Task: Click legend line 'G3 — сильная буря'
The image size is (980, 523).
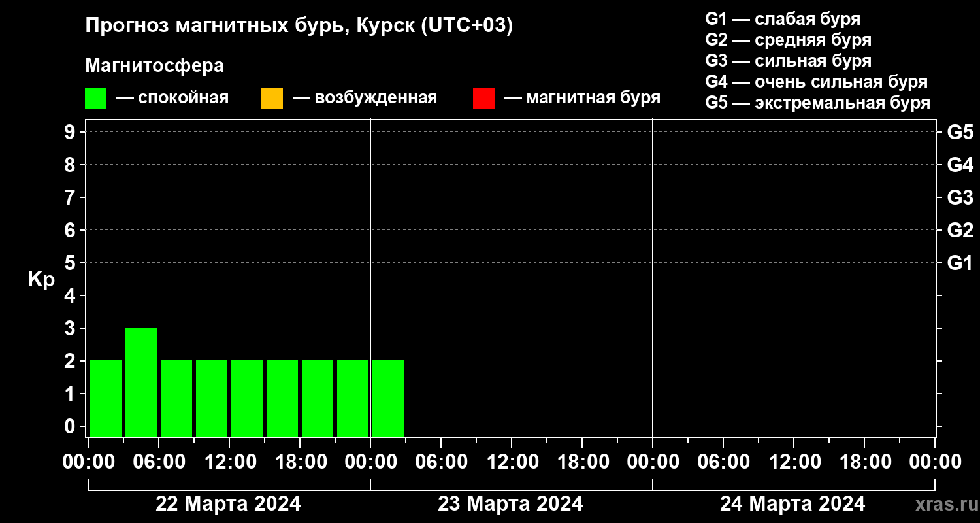Action: 788,61
